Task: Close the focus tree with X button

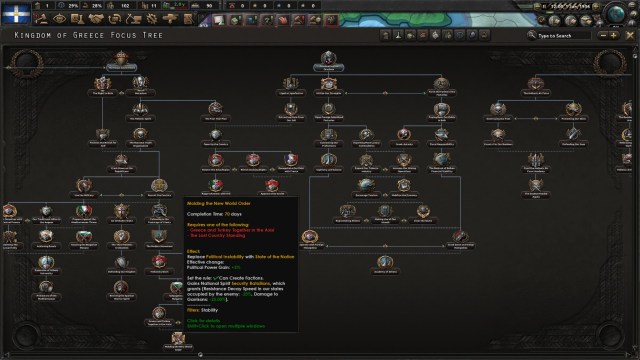Action: coord(630,36)
